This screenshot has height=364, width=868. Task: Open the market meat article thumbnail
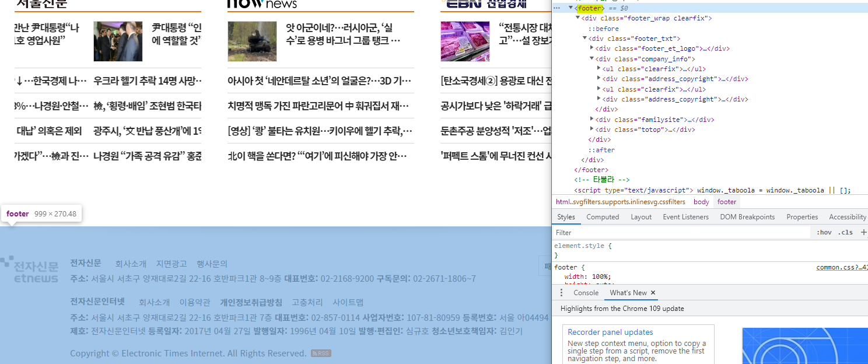coord(465,41)
